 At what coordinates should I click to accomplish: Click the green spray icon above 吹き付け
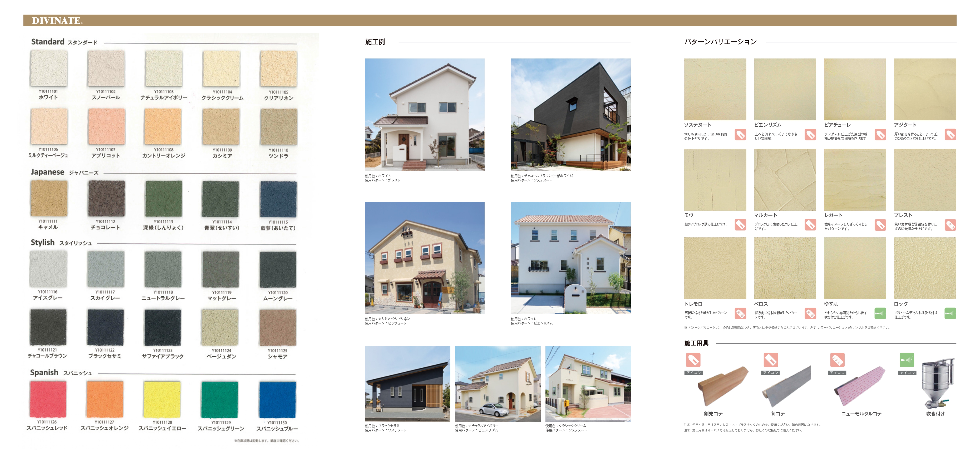tap(907, 360)
